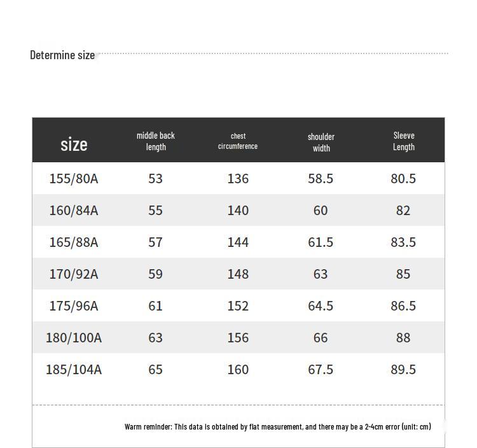477x448 pixels.
Task: Click the 'chest circumference' column header
Action: pyautogui.click(x=238, y=141)
